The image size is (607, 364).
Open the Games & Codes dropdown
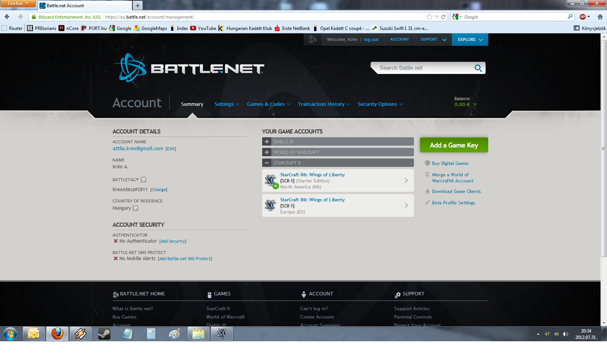[x=268, y=104]
